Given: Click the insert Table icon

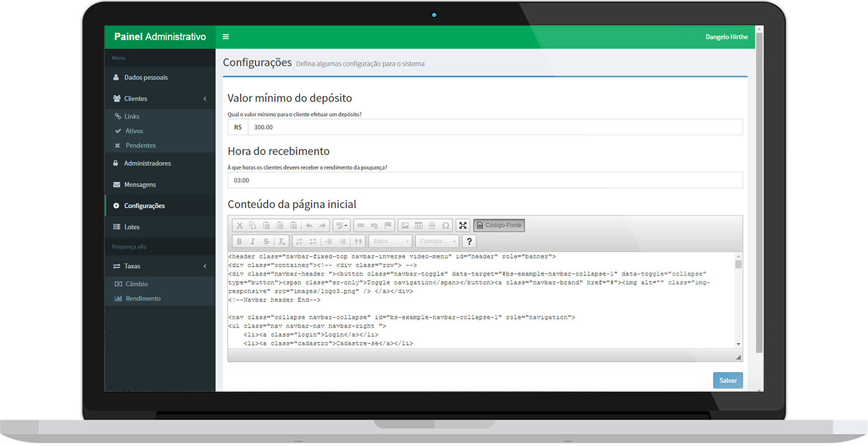Looking at the screenshot, I should point(418,225).
